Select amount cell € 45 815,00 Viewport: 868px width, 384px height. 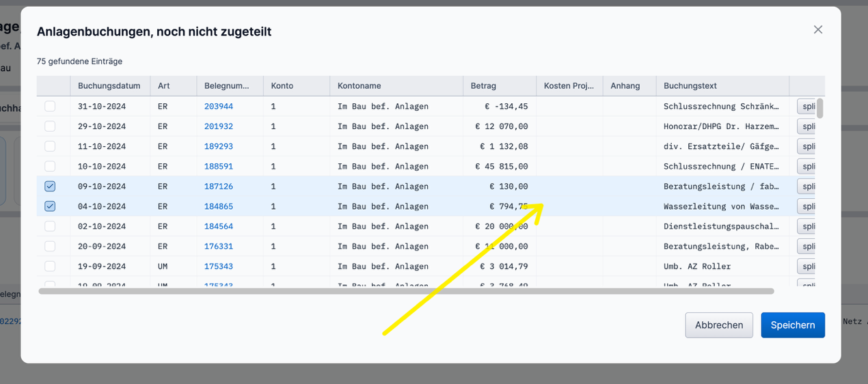click(x=500, y=166)
